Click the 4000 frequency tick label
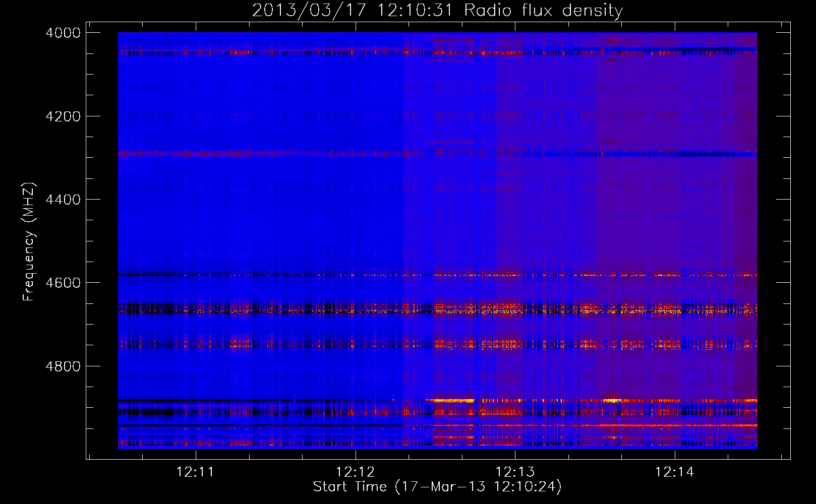The width and height of the screenshot is (816, 504). tap(63, 33)
